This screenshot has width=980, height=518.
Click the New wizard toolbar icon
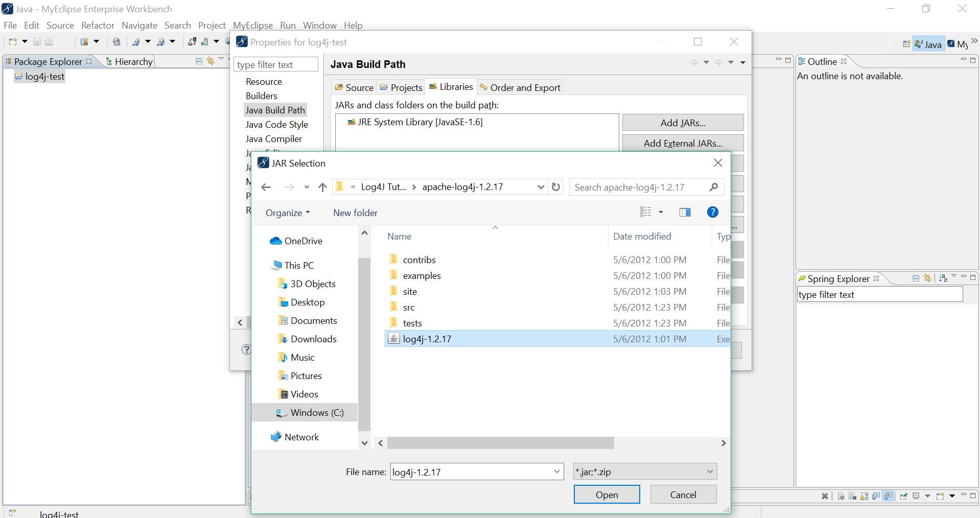click(13, 41)
